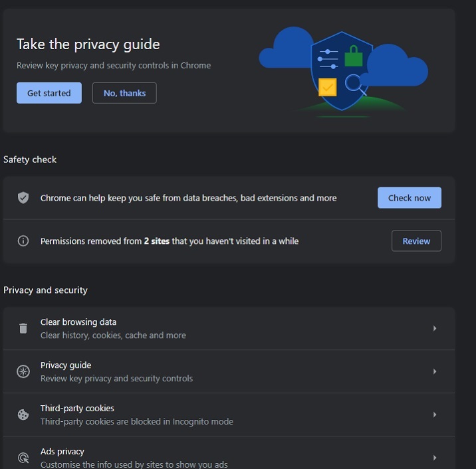The width and height of the screenshot is (476, 469).
Task: Click the Third-party cookies cookie icon
Action: point(23,415)
